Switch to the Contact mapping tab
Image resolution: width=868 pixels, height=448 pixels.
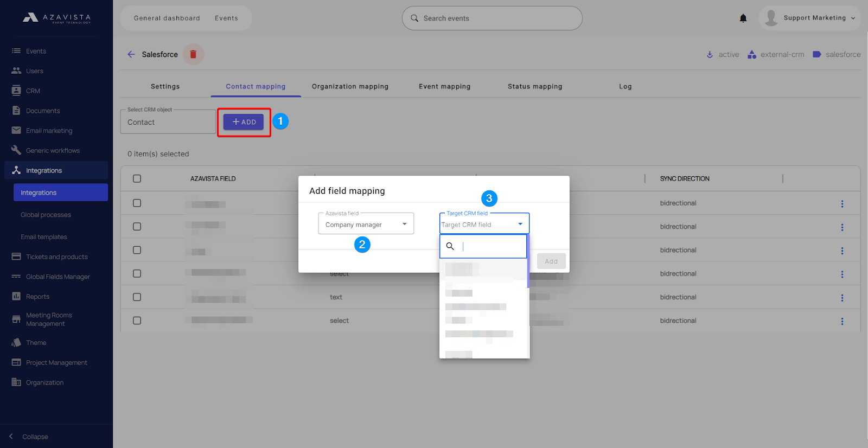point(256,86)
